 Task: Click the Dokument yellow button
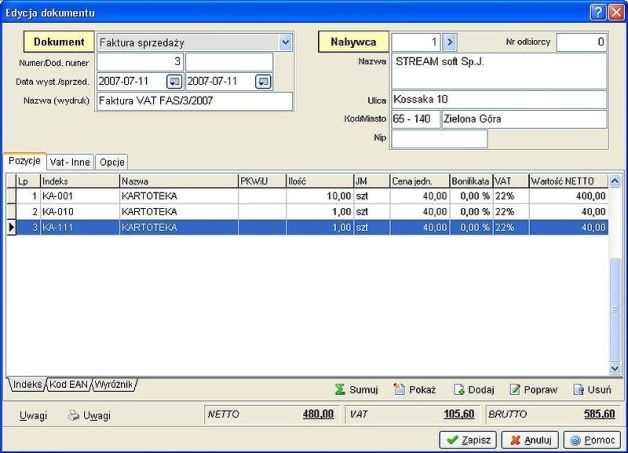59,42
